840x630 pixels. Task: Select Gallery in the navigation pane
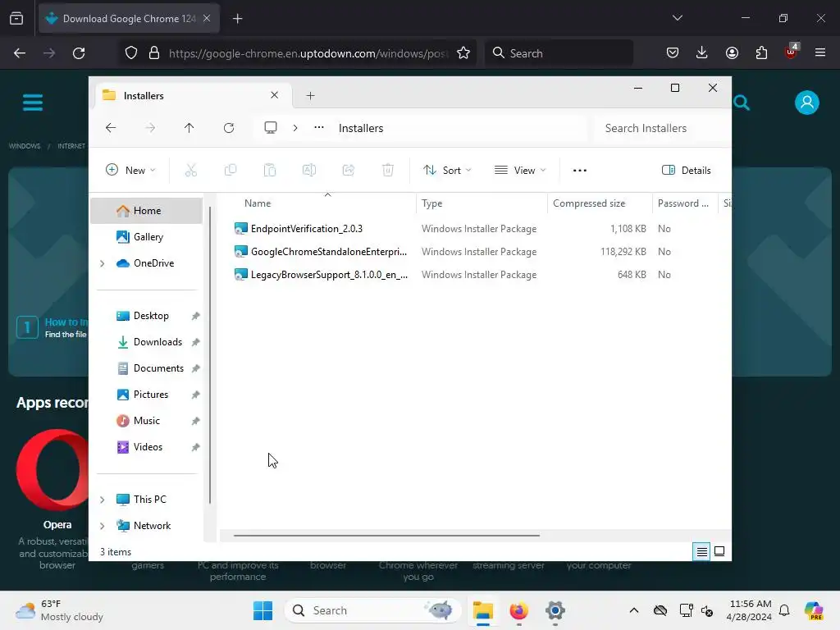click(146, 237)
